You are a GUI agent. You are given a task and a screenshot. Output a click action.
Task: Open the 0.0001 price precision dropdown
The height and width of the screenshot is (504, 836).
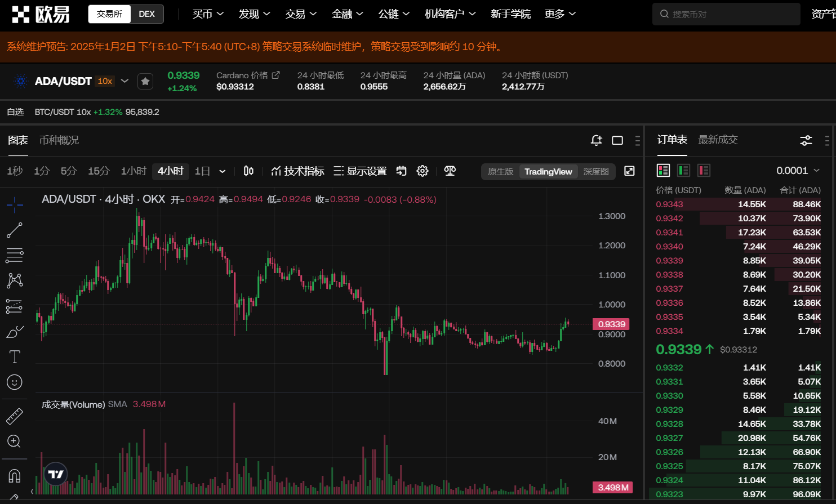(x=798, y=171)
